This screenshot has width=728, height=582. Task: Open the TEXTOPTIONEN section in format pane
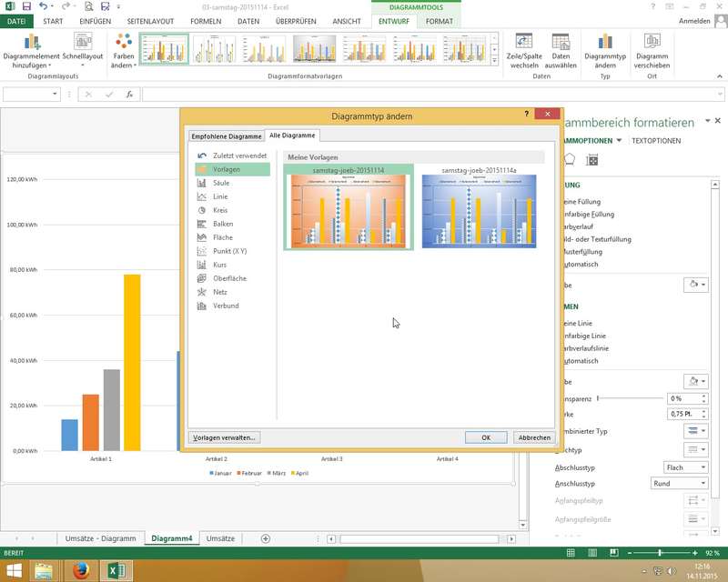(x=656, y=141)
